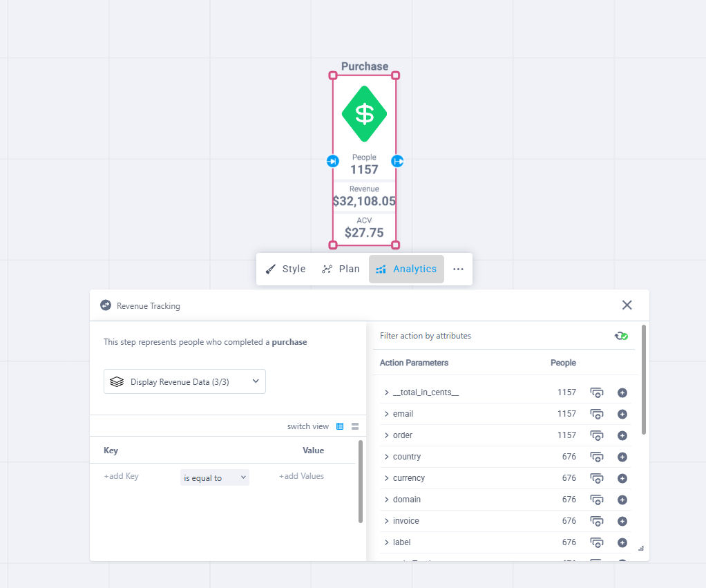Click the breakdown icon for __total_in_cents__
The image size is (706, 588).
pyautogui.click(x=597, y=392)
